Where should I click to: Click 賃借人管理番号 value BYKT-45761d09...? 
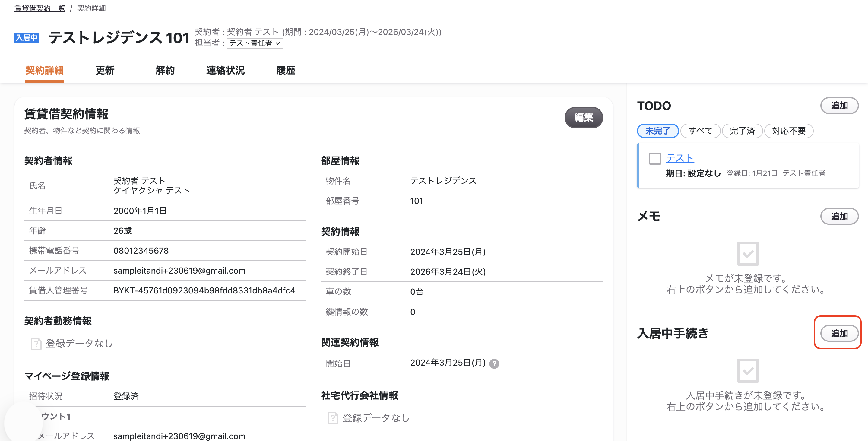coord(204,290)
